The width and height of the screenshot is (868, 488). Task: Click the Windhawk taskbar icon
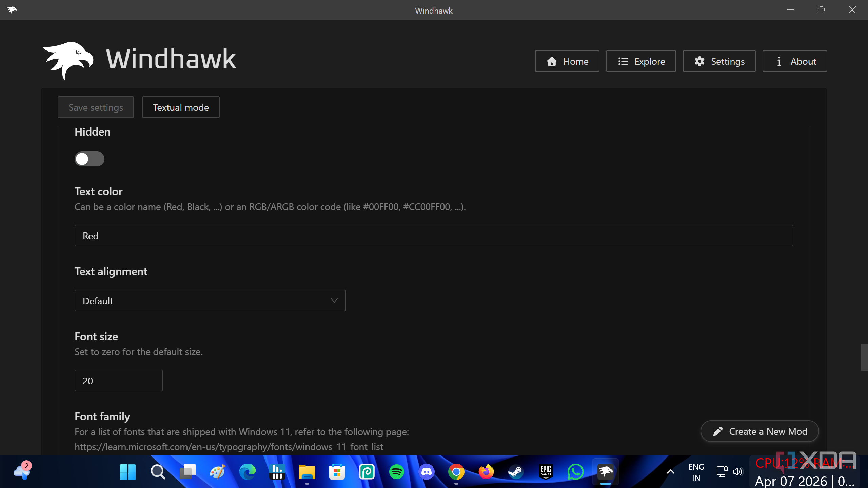pos(605,472)
